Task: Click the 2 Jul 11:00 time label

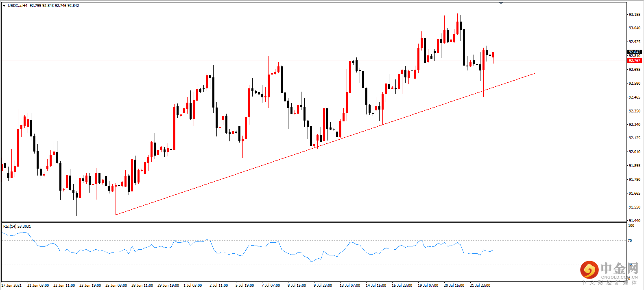Action: [x=219, y=286]
